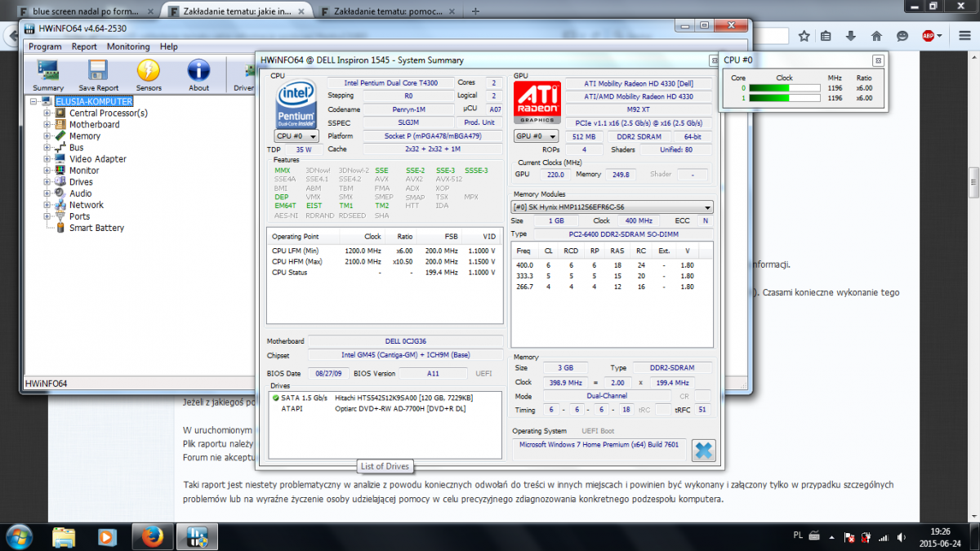Open the GPU #0 selector dropdown

536,136
